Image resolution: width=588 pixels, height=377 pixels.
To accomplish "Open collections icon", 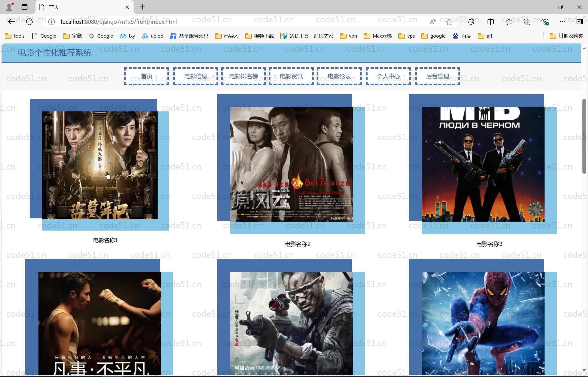I will point(527,22).
